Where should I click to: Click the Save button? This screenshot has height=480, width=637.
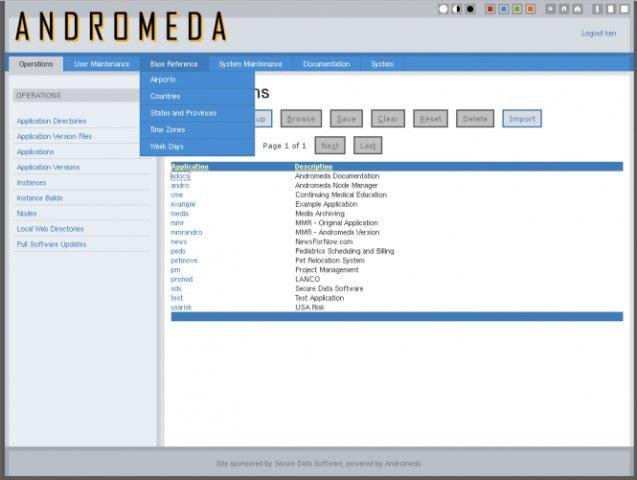click(x=346, y=119)
